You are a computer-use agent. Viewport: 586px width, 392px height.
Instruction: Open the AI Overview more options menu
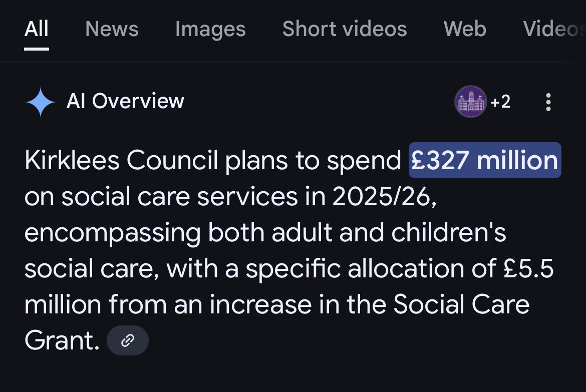click(x=548, y=102)
